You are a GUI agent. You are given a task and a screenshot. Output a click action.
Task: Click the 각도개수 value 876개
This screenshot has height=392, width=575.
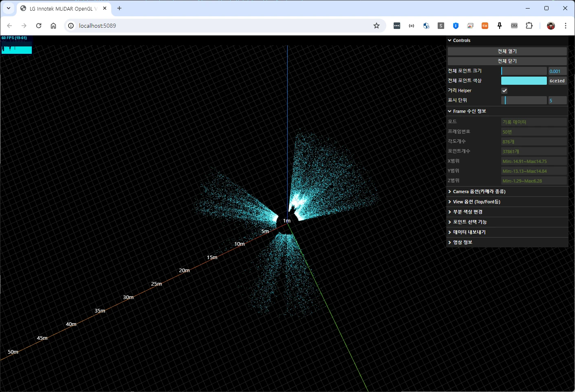[x=534, y=141]
